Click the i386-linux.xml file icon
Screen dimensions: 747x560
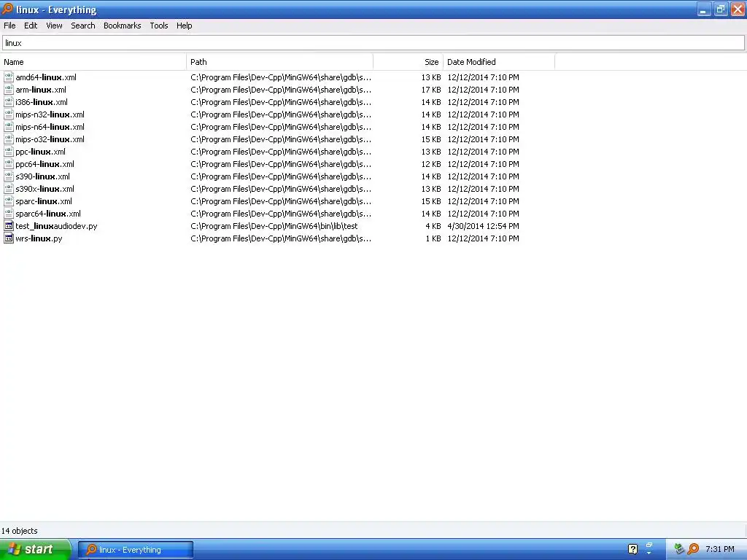9,101
